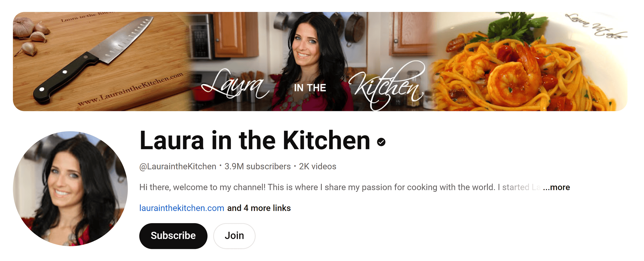Click the Join membership button
This screenshot has height=261, width=644.
click(234, 236)
